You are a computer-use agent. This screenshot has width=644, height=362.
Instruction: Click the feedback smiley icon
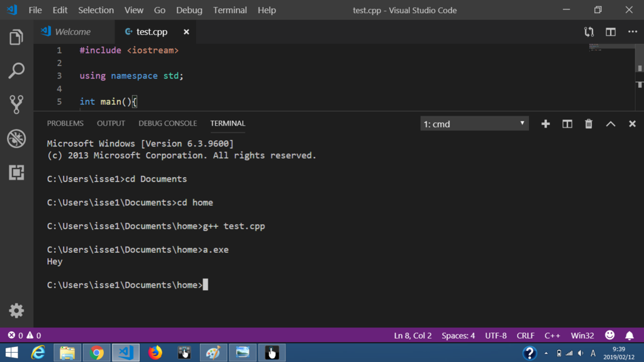click(x=610, y=335)
